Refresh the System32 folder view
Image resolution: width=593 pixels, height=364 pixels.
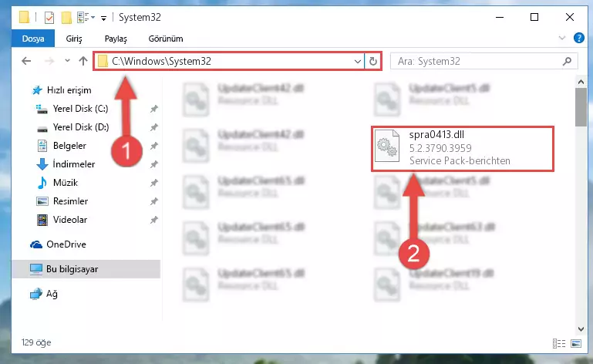tap(373, 61)
